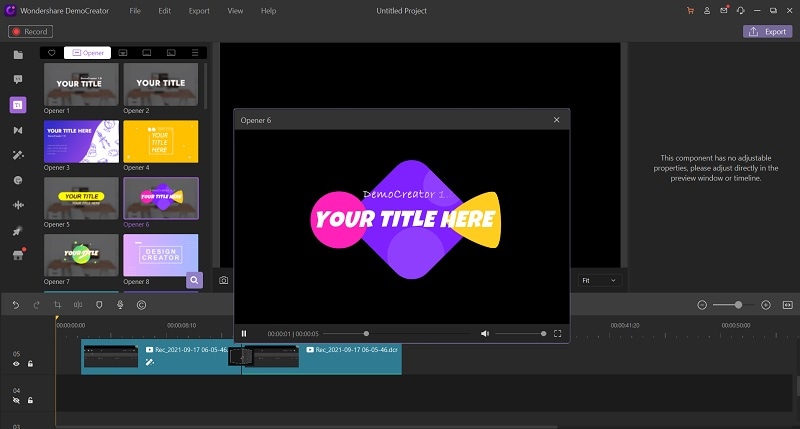This screenshot has width=800, height=429.
Task: Add a marker with the shield icon
Action: click(99, 305)
